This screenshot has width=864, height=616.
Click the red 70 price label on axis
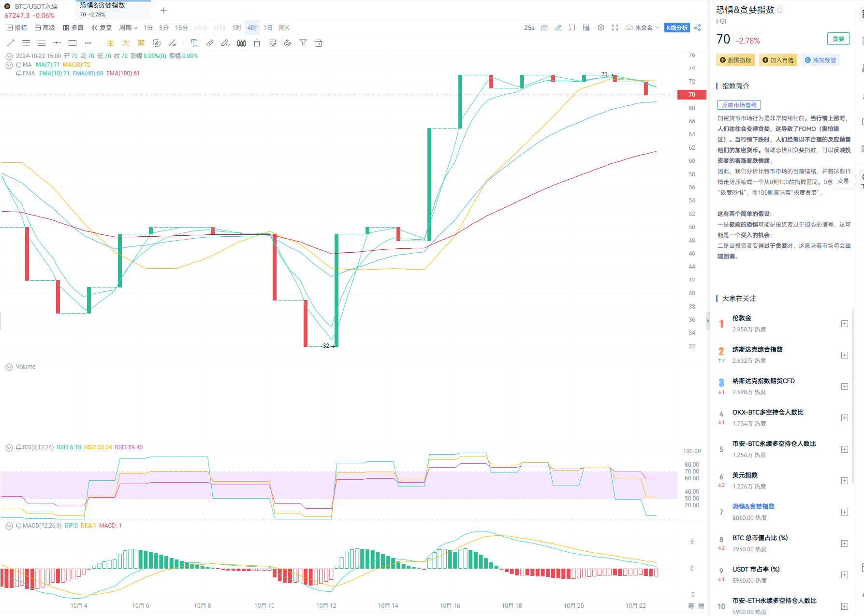[692, 95]
